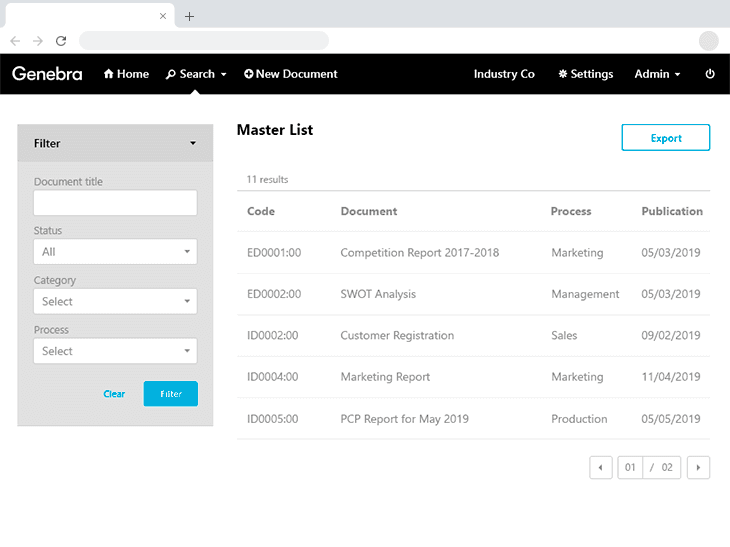Go to Home page
This screenshot has width=730, height=547.
tap(126, 74)
